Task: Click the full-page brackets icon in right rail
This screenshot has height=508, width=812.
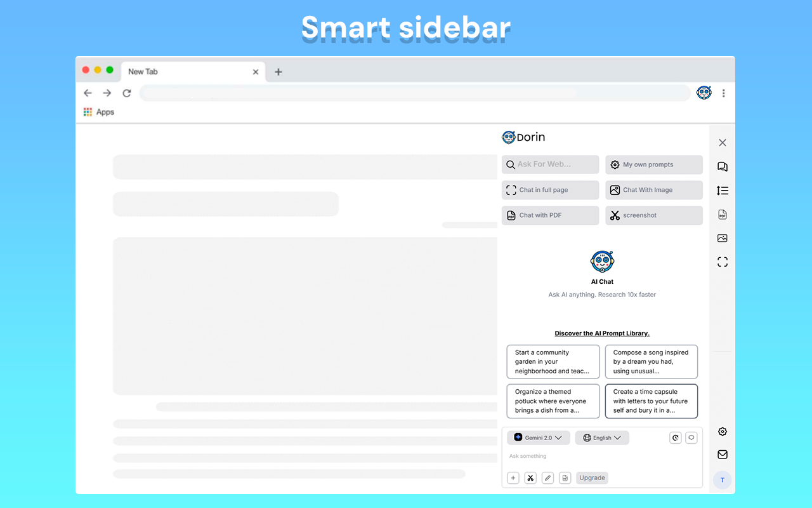Action: point(723,262)
